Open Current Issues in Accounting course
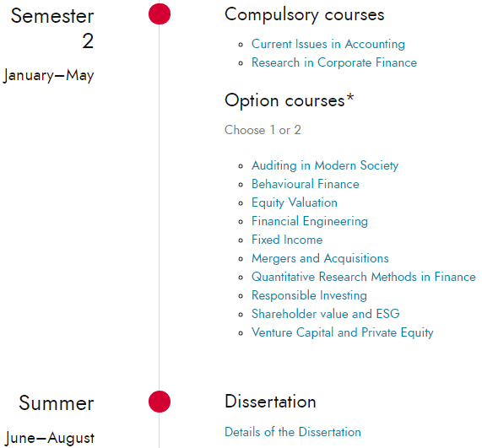 click(328, 44)
